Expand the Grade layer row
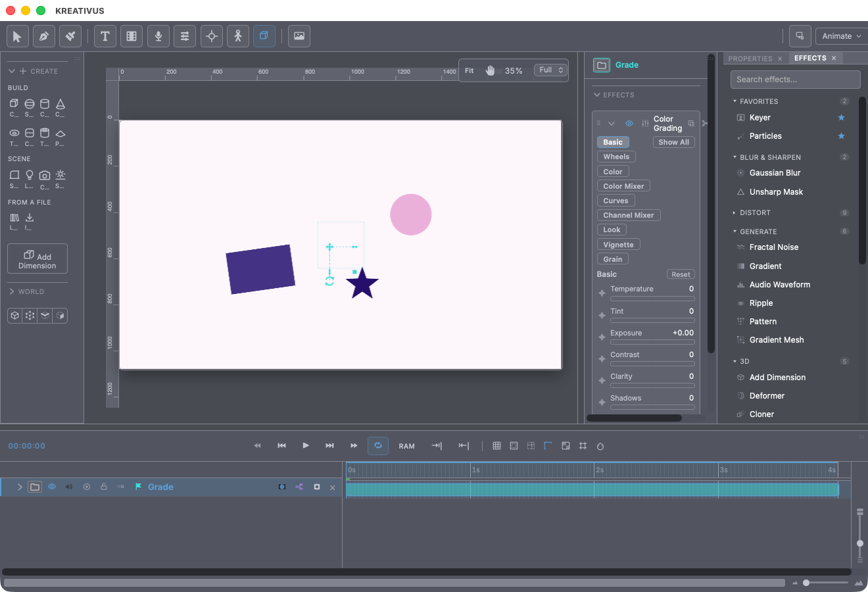This screenshot has width=868, height=592. [x=20, y=487]
